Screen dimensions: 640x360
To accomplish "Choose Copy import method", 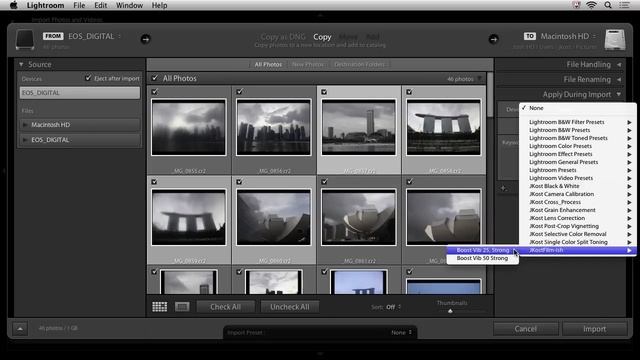I will tap(322, 37).
